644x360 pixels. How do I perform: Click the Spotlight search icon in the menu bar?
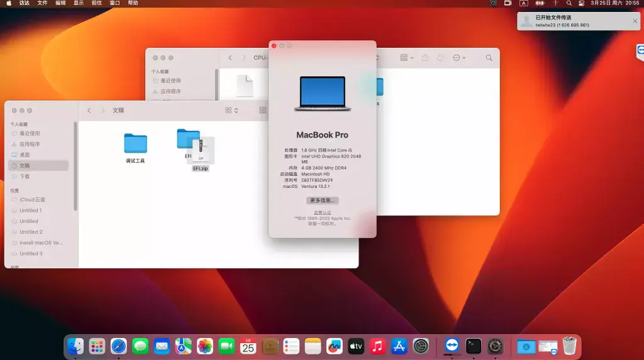(x=569, y=3)
